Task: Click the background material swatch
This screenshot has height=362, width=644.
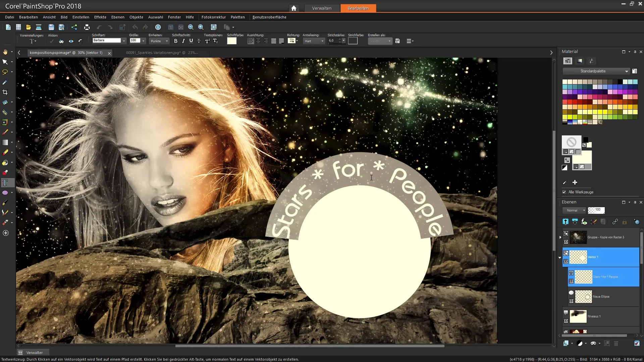Action: point(582,160)
